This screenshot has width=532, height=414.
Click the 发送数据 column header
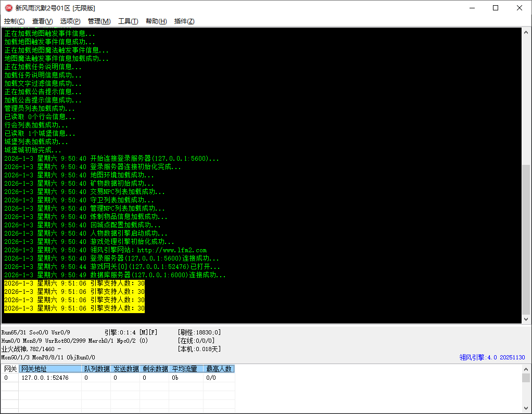(x=126, y=369)
